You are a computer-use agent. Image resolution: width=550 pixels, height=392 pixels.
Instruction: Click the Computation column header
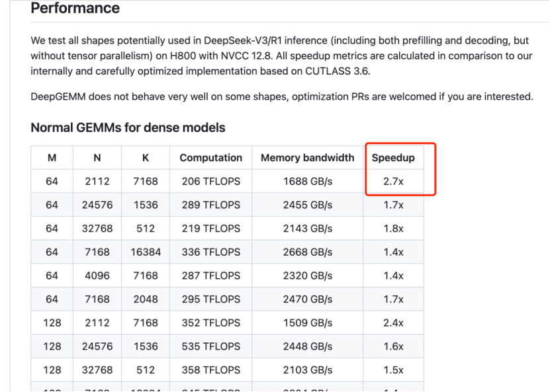click(211, 158)
